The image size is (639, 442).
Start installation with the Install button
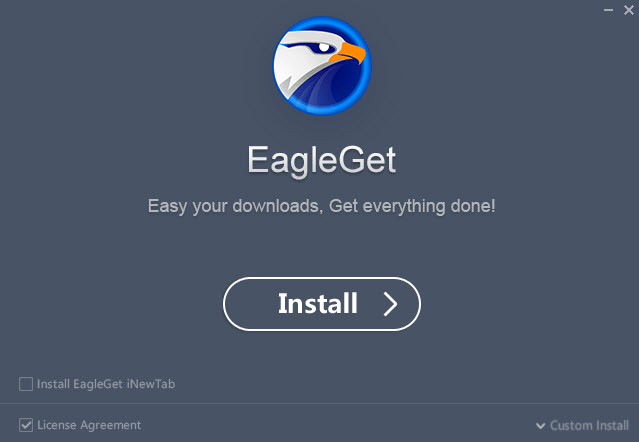322,304
